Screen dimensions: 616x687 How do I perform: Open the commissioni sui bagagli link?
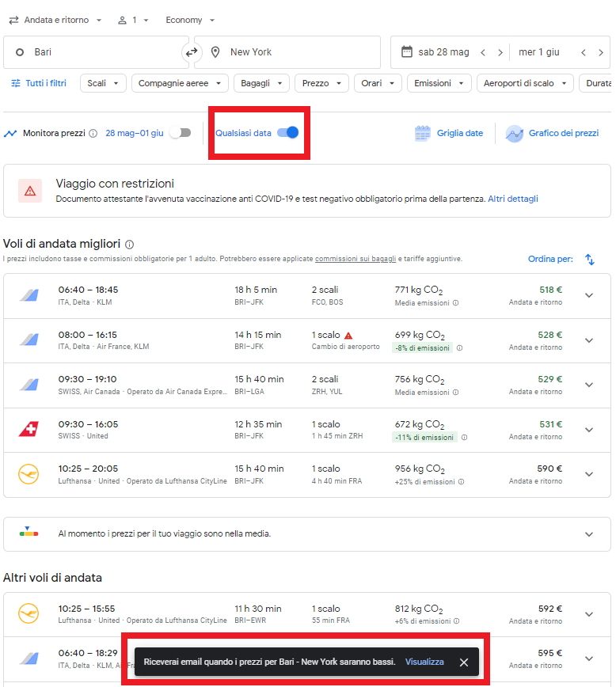pos(356,259)
